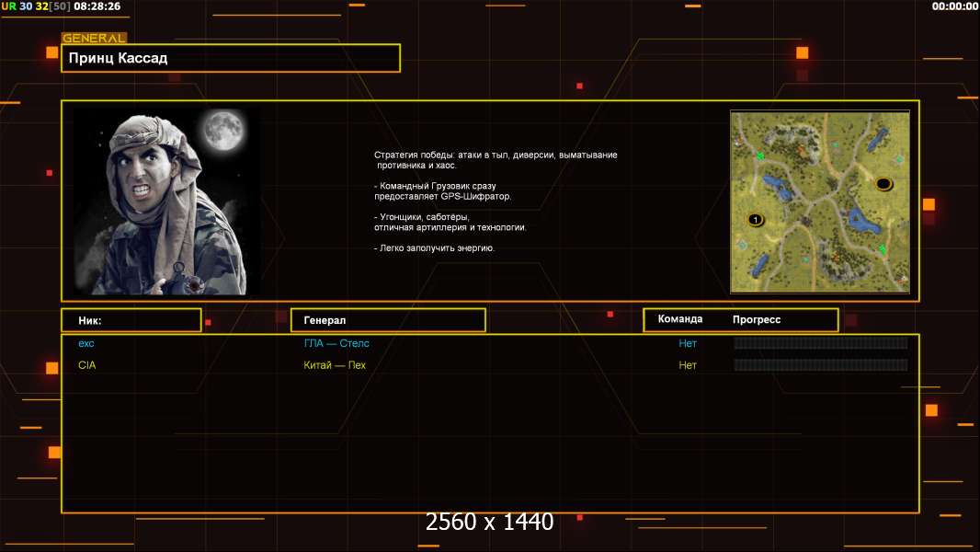Click the Прогресс column header
This screenshot has width=980, height=552.
757,319
